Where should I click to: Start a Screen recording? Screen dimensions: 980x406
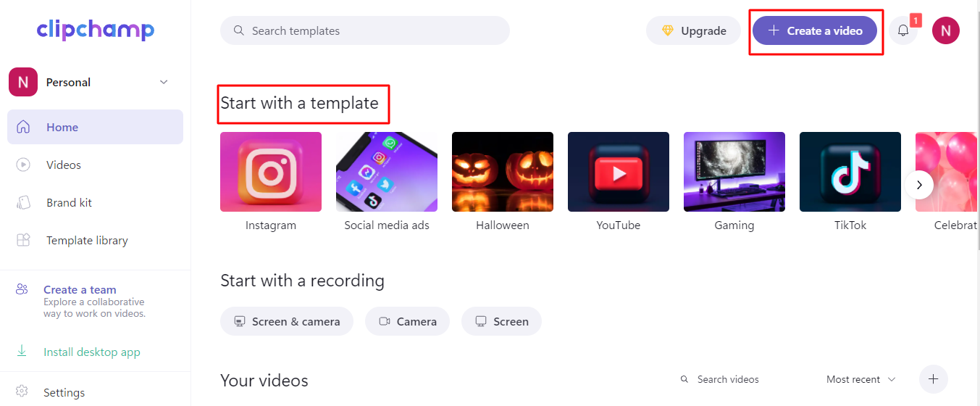tap(501, 321)
